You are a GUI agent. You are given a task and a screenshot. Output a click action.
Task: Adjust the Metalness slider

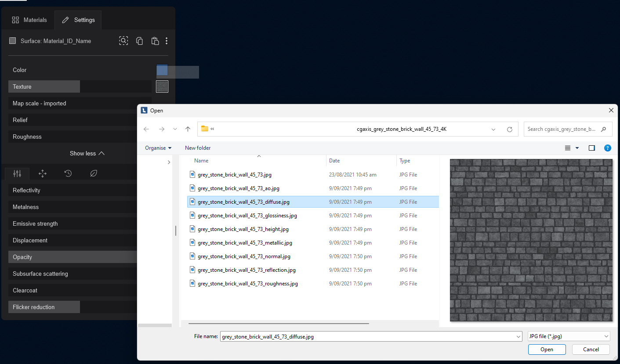click(73, 207)
